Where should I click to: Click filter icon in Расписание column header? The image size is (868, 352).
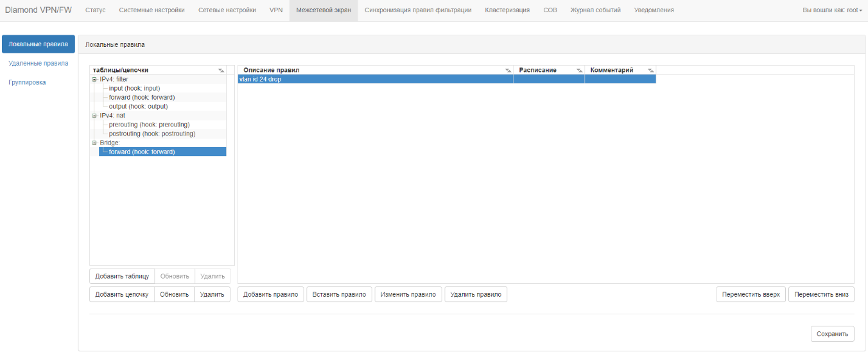click(x=579, y=70)
